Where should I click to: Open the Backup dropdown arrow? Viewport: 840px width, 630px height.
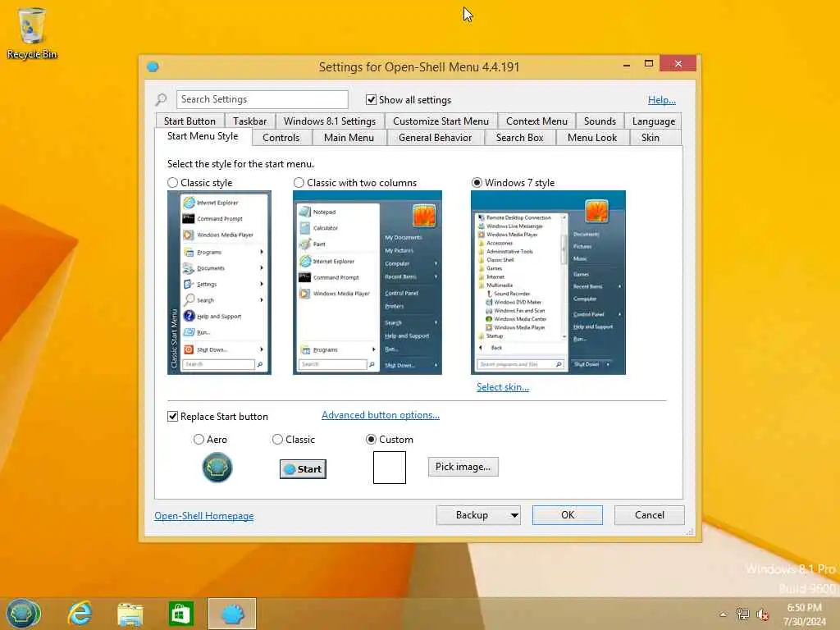pyautogui.click(x=514, y=515)
